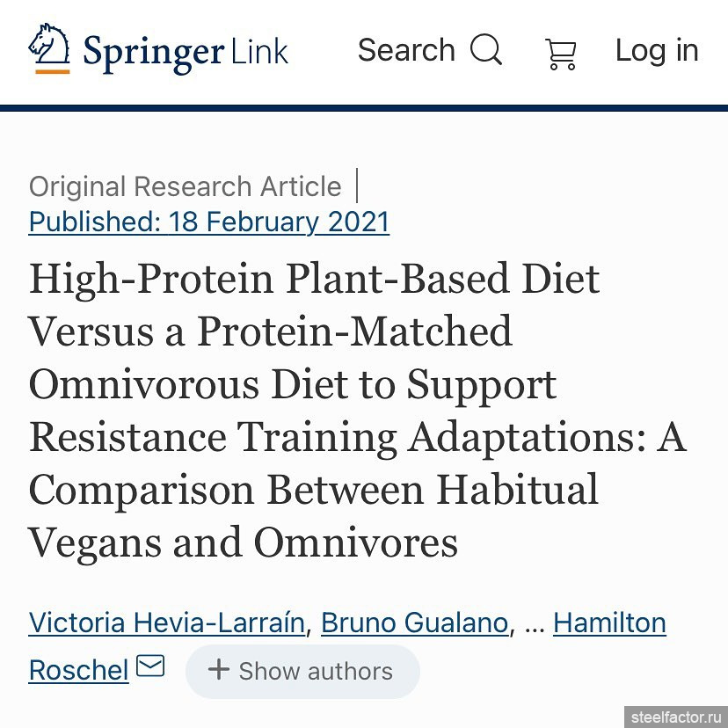Click the orange bar under Springer logo
Viewport: 728px width, 728px height.
[x=53, y=71]
